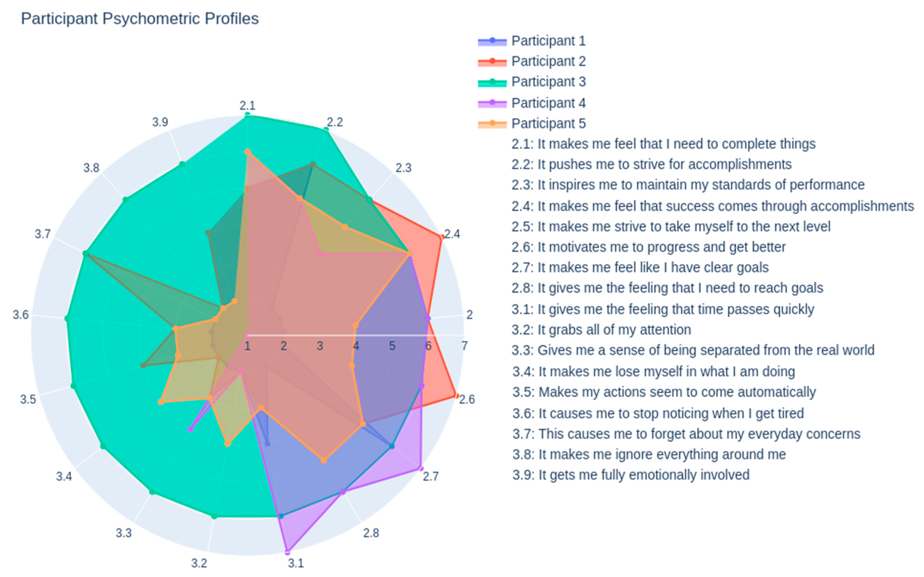Screen dimensions: 924x577
Task: Select legend entry '2.7: It makes me feel like I have clear goals'
Action: pos(640,268)
